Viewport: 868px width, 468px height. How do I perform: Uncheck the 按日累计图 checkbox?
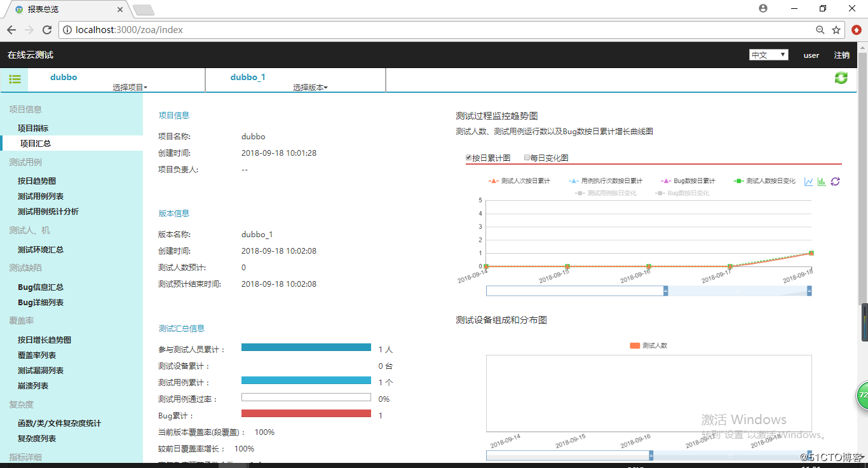[x=469, y=158]
